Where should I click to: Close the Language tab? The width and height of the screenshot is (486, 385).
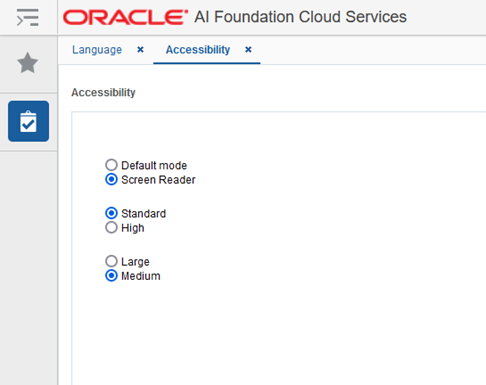[141, 50]
